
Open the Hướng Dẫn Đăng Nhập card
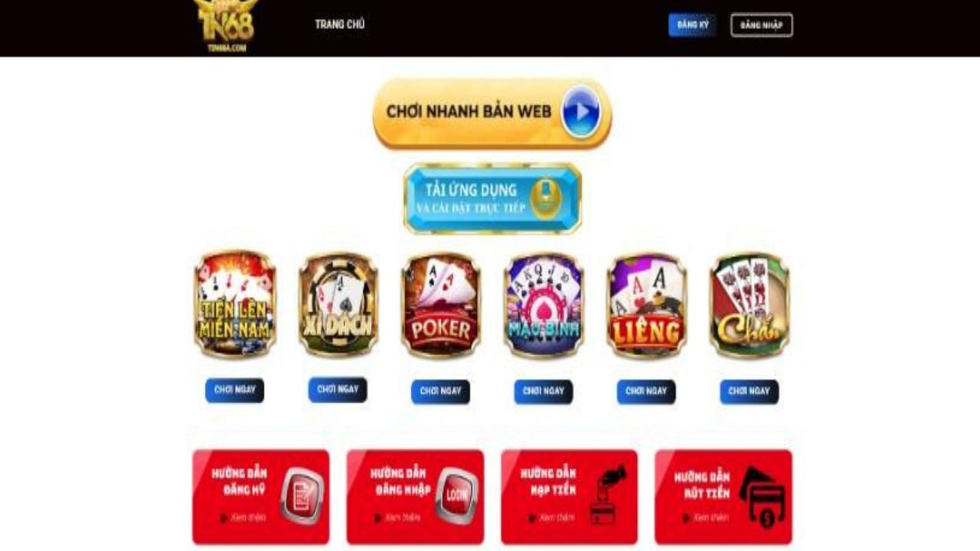point(415,497)
